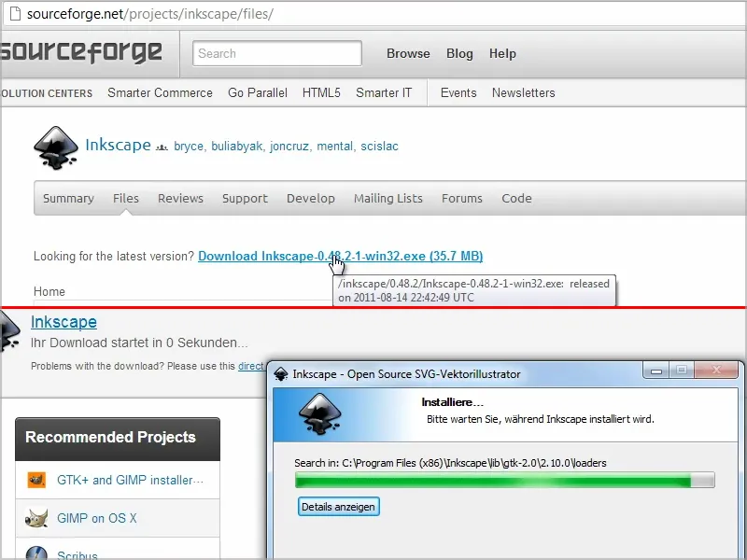Switch to the Mailing Lists tab
The image size is (747, 560).
[x=388, y=199]
